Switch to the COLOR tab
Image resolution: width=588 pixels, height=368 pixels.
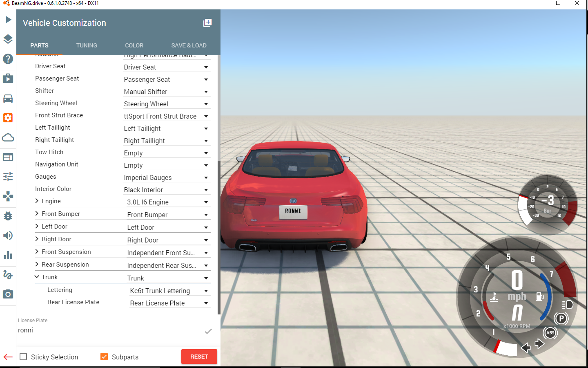(134, 45)
